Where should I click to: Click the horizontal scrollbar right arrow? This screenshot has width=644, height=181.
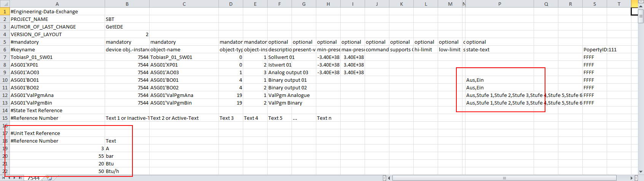click(632, 178)
